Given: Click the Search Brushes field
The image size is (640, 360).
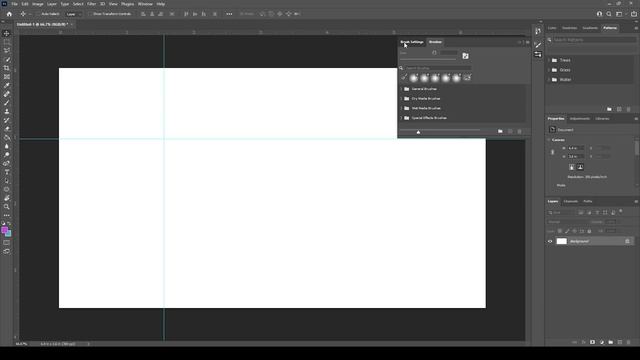Looking at the screenshot, I should (438, 68).
